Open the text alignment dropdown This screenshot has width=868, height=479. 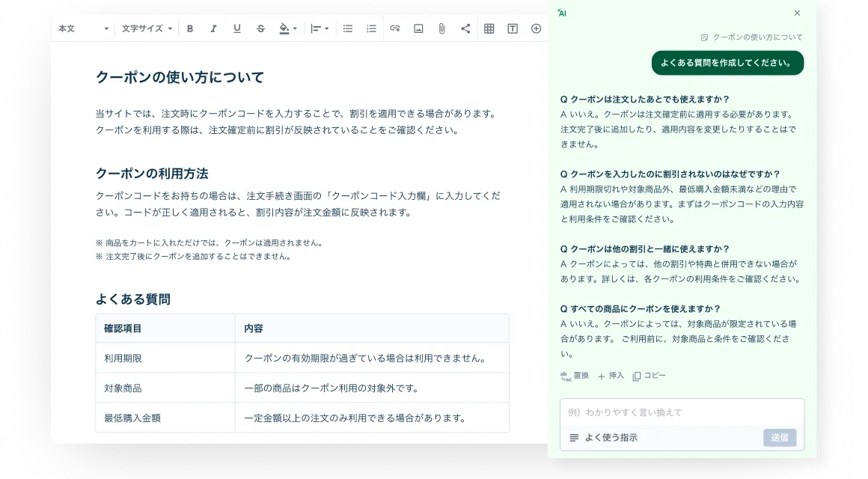coord(319,28)
